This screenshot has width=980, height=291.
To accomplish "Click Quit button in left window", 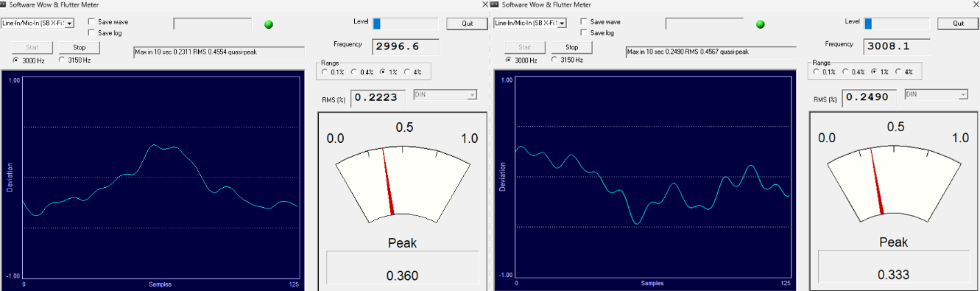I will point(467,23).
